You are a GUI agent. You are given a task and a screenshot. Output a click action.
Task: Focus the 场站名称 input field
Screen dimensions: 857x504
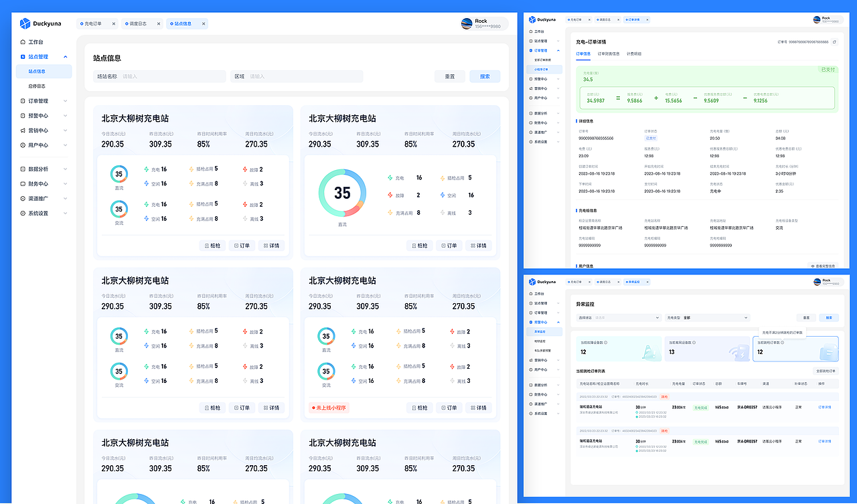click(159, 76)
